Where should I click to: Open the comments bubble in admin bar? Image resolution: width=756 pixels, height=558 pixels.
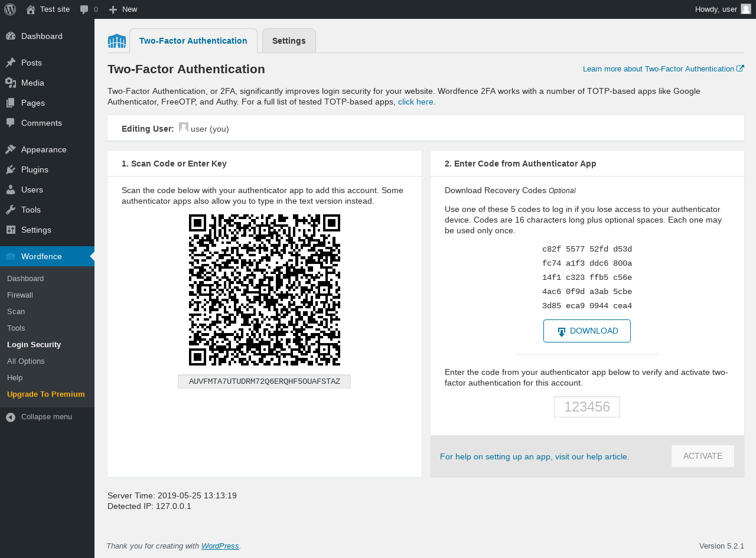84,9
